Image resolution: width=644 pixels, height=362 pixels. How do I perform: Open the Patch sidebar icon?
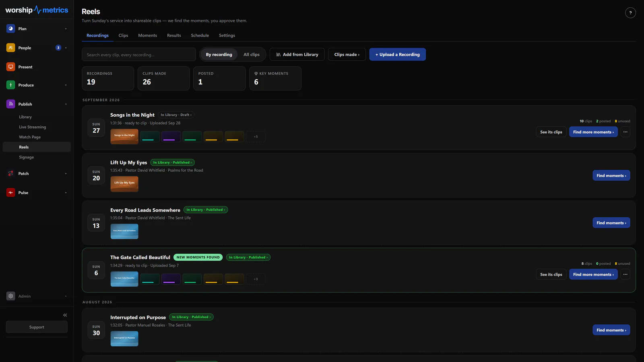[x=11, y=173]
